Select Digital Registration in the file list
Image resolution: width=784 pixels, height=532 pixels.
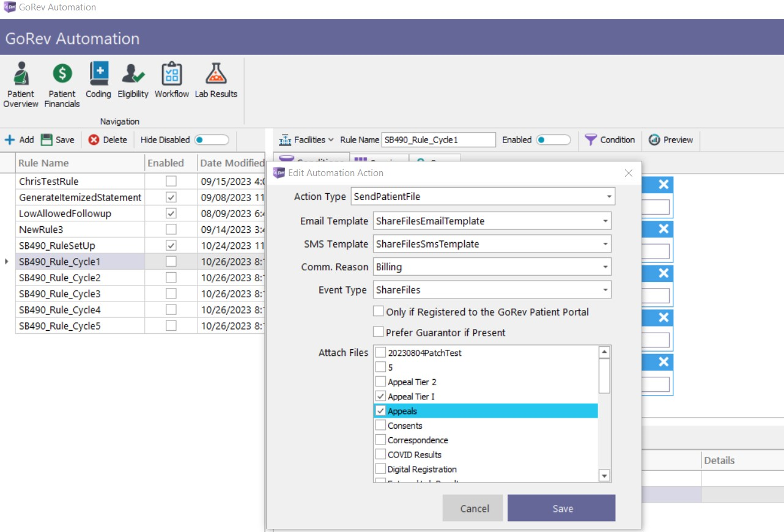(x=422, y=469)
